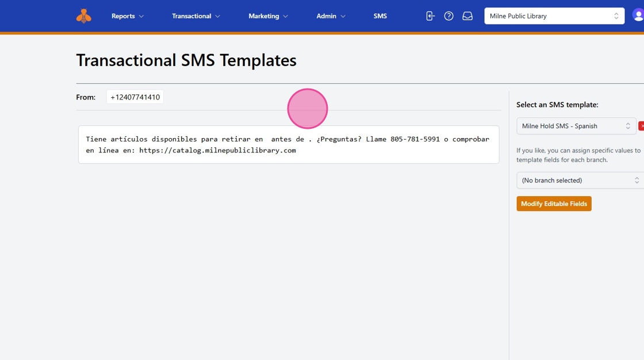Open the Reports menu
The image size is (644, 360).
pyautogui.click(x=127, y=16)
